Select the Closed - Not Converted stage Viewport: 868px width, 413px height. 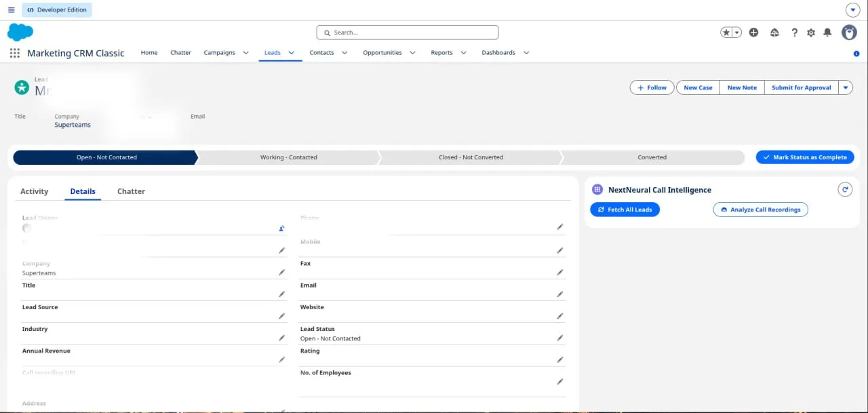471,157
